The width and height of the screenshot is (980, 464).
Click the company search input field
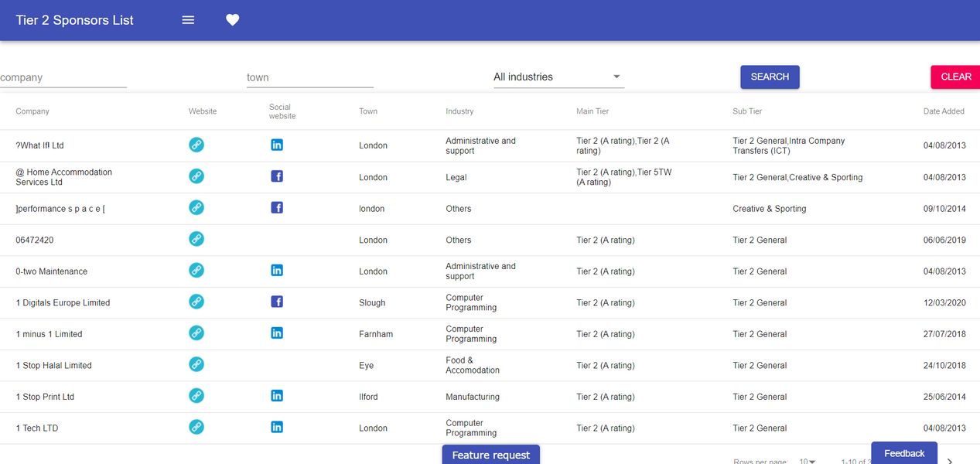coord(62,77)
